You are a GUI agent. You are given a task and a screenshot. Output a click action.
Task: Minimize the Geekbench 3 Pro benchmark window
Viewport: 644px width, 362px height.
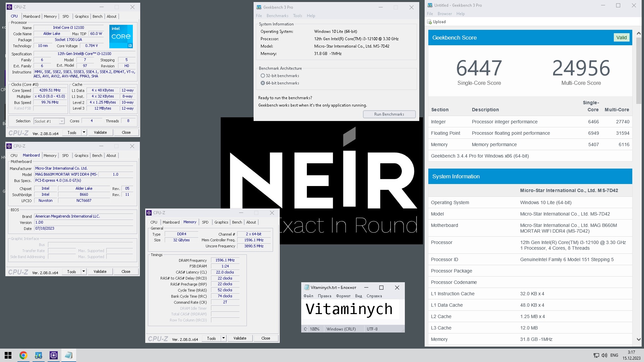click(x=381, y=7)
